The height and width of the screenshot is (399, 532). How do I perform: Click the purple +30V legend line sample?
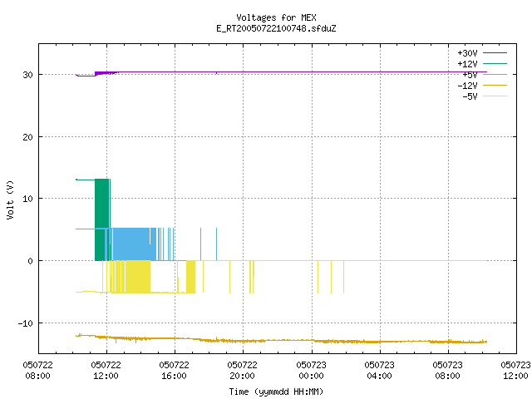coord(495,53)
